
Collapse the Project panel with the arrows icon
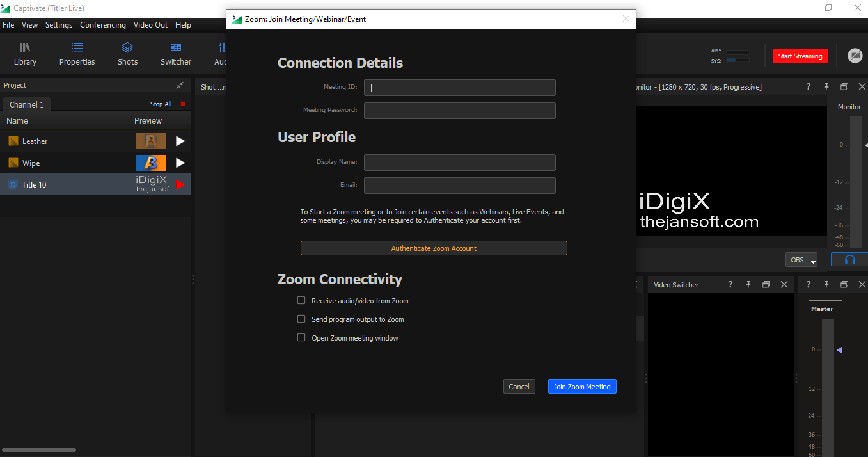pyautogui.click(x=180, y=85)
